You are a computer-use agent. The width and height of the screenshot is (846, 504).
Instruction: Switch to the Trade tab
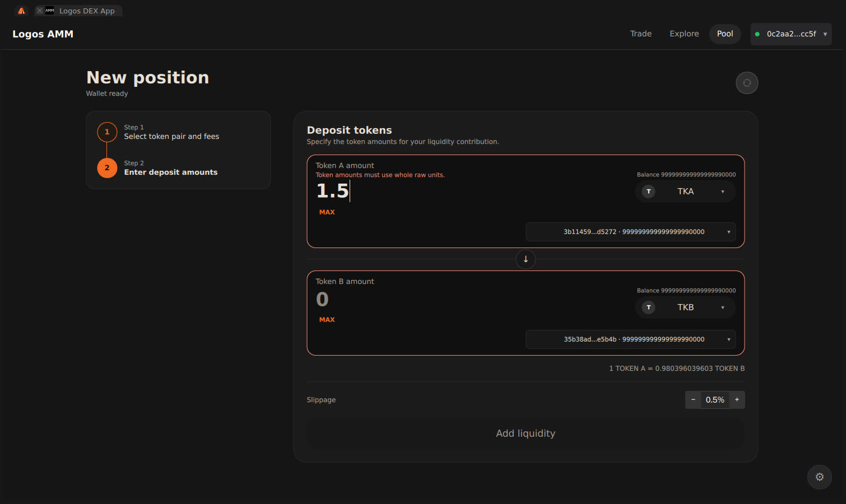coord(641,34)
